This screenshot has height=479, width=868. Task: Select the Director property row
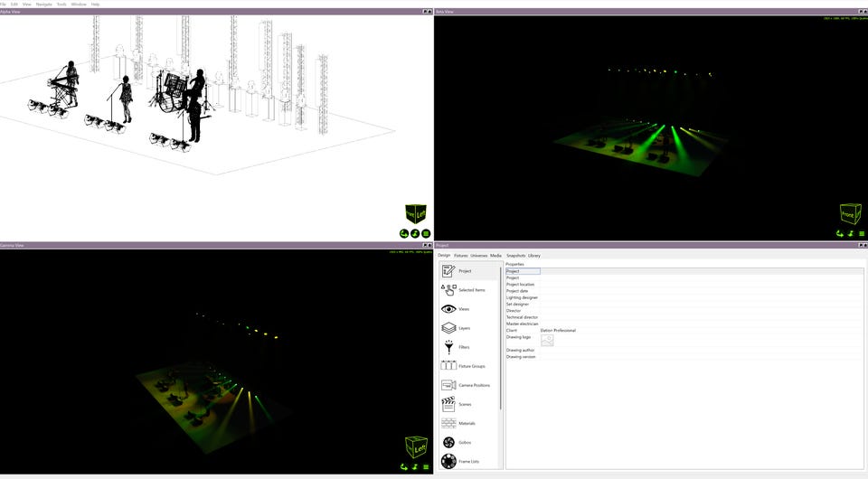(x=684, y=311)
